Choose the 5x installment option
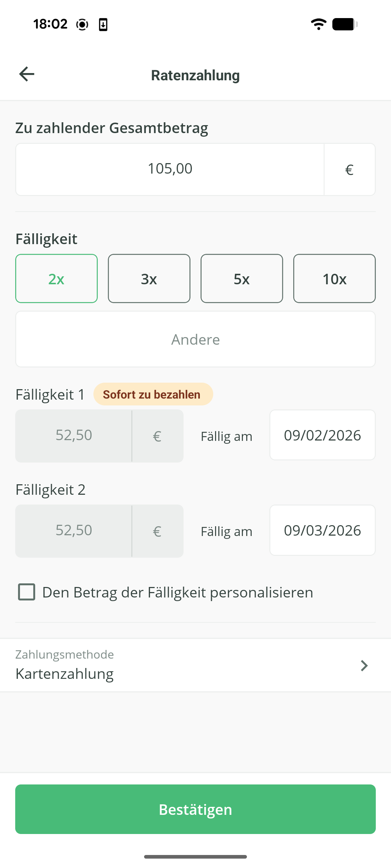Image resolution: width=391 pixels, height=868 pixels. [x=242, y=278]
